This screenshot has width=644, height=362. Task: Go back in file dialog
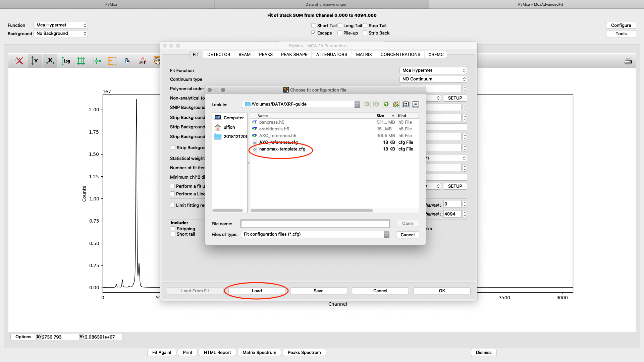367,104
